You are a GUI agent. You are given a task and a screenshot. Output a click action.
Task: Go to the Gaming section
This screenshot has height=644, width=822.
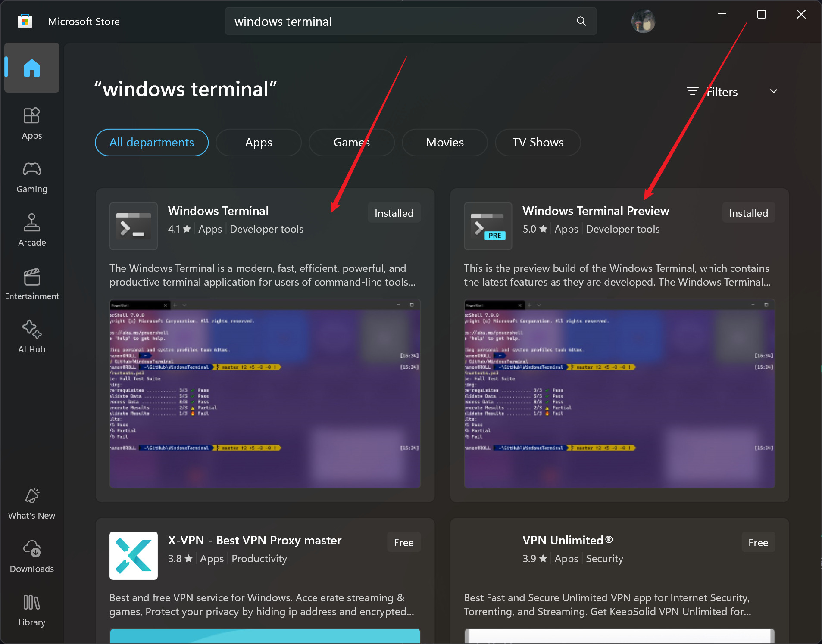pos(32,177)
